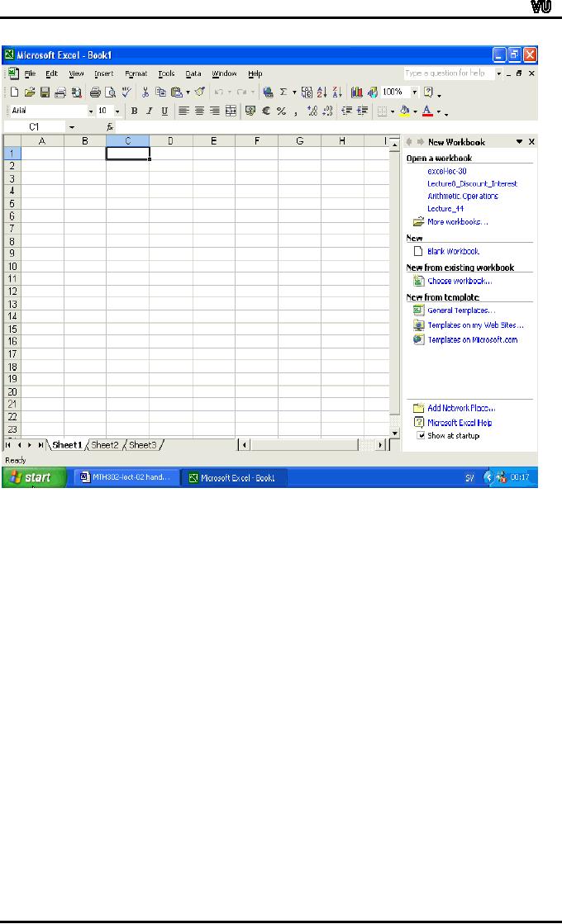Open the Fill Color dropdown arrow
562x924 pixels.
[415, 111]
